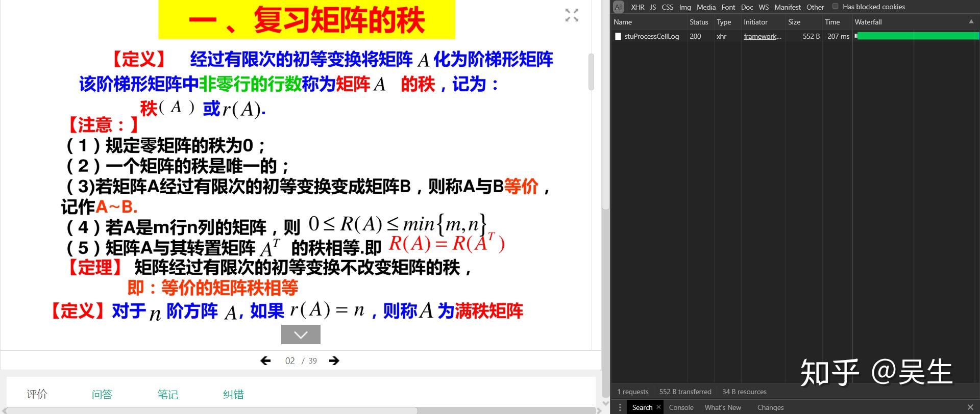
Task: Open the Changes drawer tab
Action: pos(770,407)
